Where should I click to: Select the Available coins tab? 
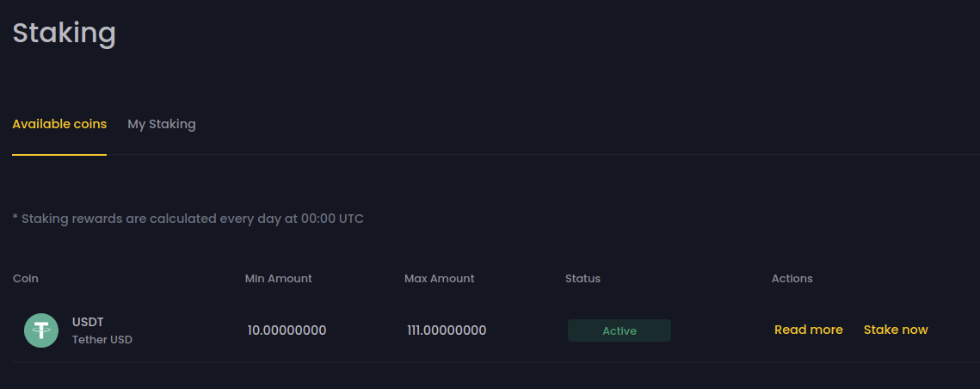point(59,124)
